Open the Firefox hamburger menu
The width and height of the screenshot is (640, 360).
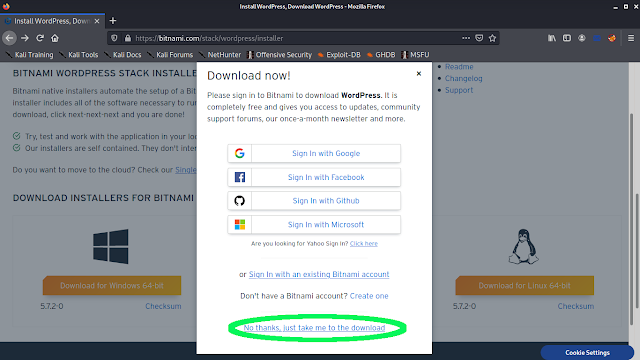631,38
